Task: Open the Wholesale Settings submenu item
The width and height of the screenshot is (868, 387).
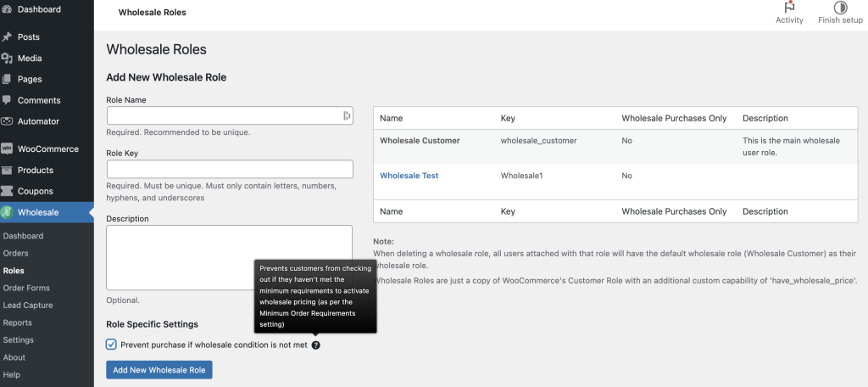Action: click(x=18, y=340)
